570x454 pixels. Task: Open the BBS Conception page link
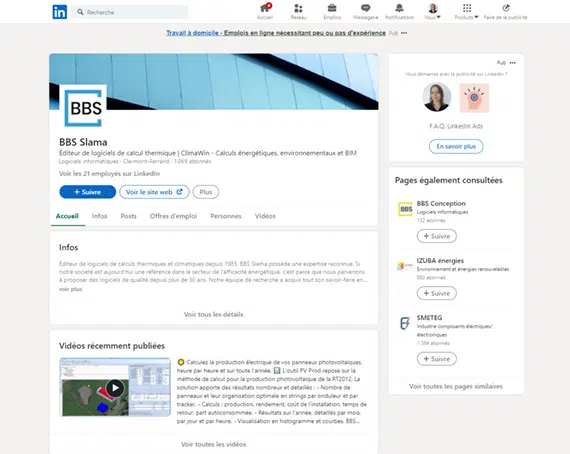441,204
